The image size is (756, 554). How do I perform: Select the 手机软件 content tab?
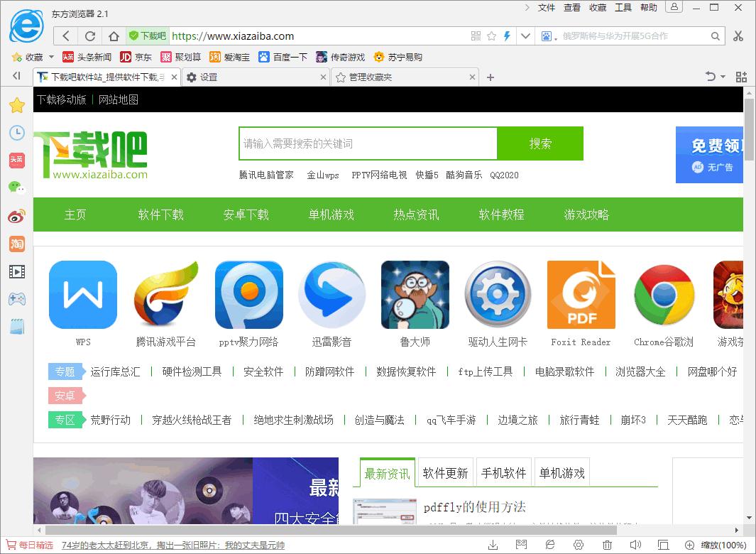[x=504, y=473]
